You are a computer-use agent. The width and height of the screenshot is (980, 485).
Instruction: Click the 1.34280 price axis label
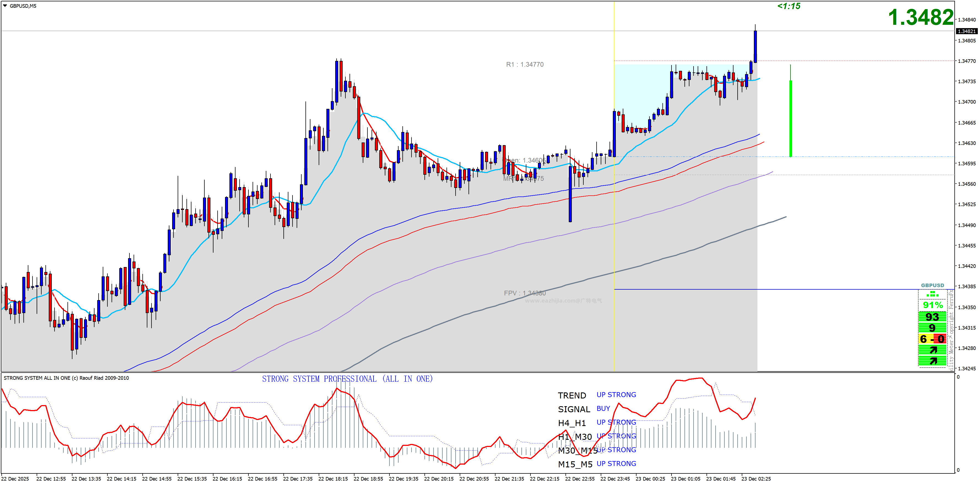tap(967, 348)
